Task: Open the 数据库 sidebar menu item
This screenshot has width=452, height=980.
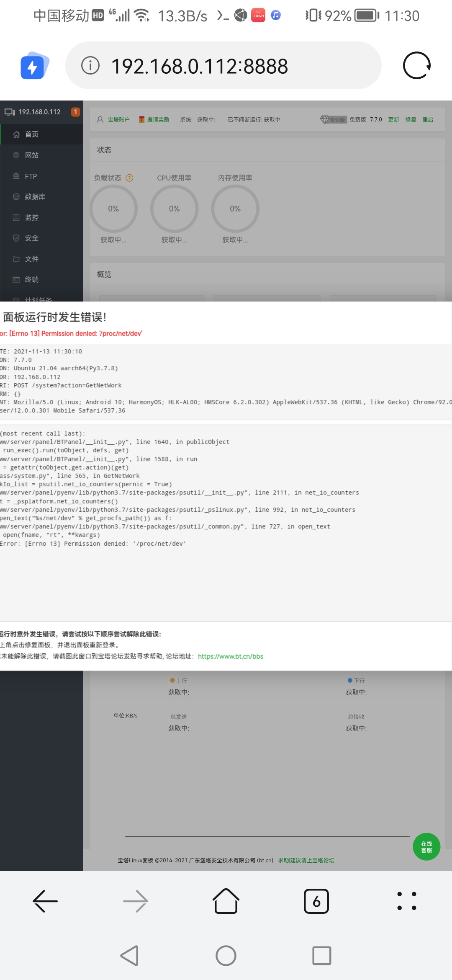Action: pyautogui.click(x=41, y=197)
